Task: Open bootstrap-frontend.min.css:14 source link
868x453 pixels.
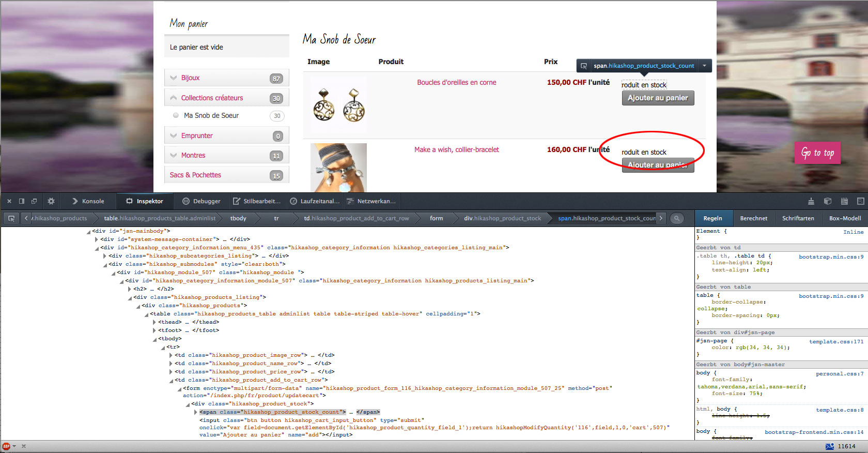Action: point(814,432)
